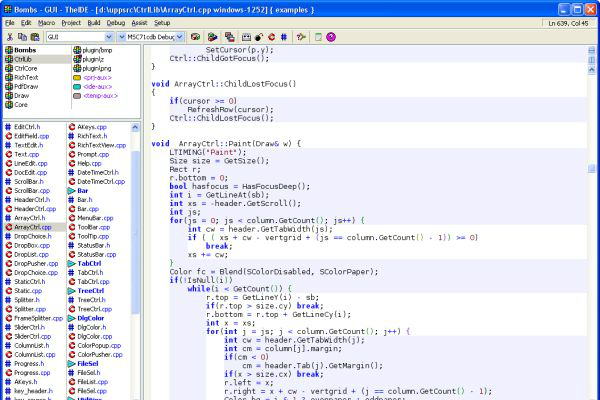Select the PdfDraw package

[26, 87]
